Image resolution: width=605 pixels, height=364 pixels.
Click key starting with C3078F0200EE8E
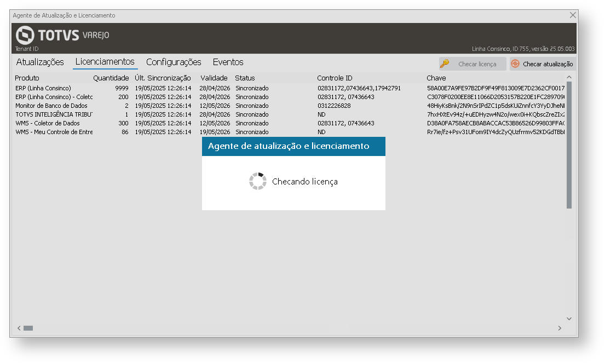click(x=496, y=97)
